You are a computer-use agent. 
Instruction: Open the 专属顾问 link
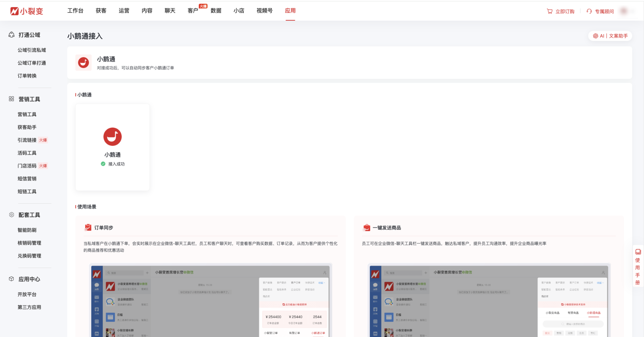(604, 12)
